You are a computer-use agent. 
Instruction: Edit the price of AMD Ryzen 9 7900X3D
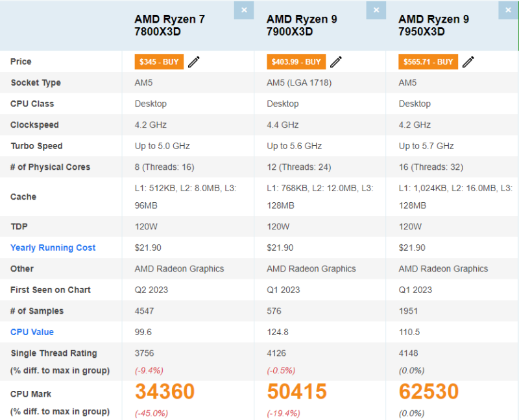[x=335, y=62]
